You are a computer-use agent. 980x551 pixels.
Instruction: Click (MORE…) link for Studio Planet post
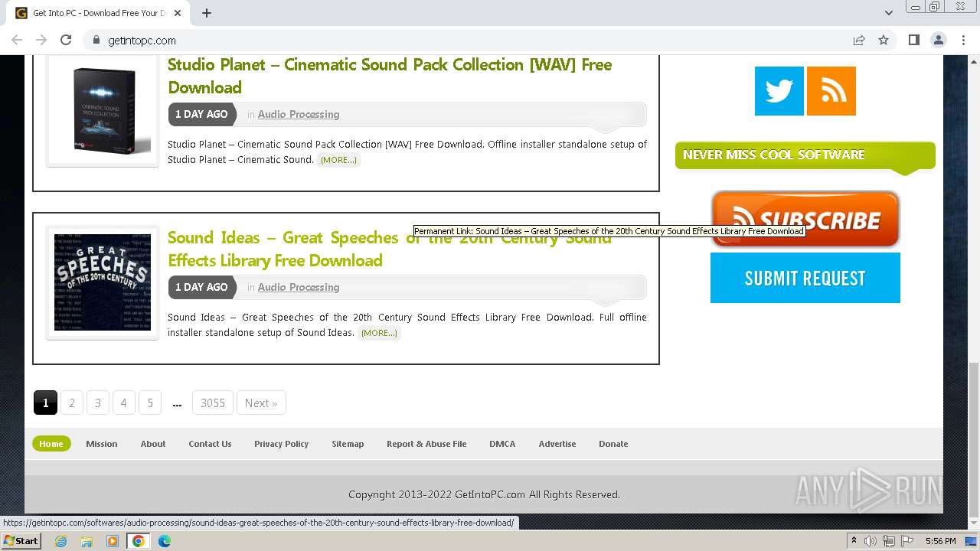pyautogui.click(x=338, y=160)
